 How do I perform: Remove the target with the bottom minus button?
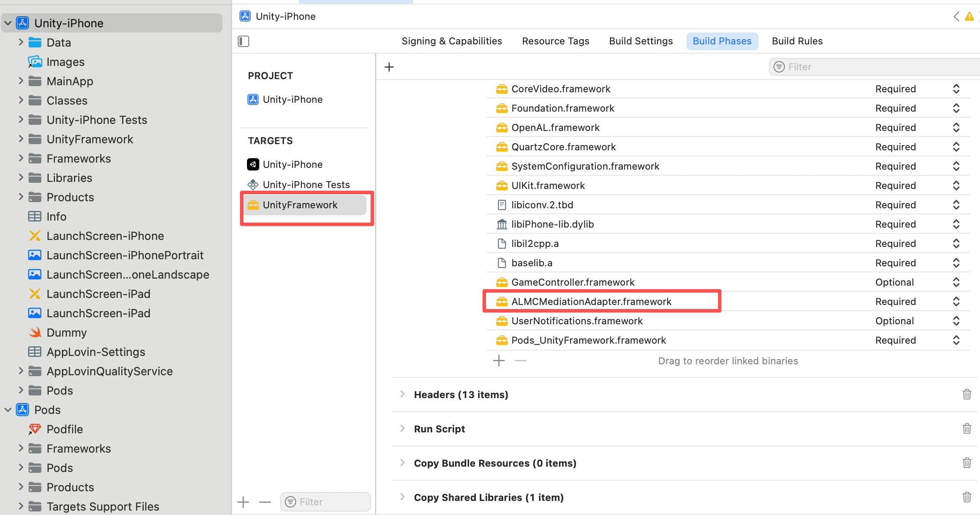click(265, 502)
